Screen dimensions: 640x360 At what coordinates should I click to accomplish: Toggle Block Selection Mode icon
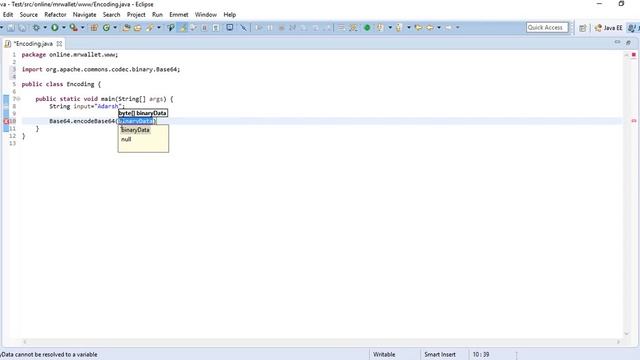[x=204, y=28]
